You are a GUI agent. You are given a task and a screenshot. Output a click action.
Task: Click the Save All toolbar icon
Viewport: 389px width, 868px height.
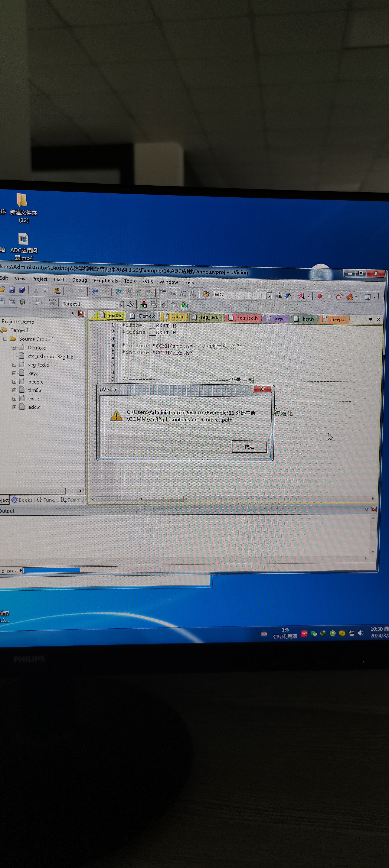[x=22, y=290]
